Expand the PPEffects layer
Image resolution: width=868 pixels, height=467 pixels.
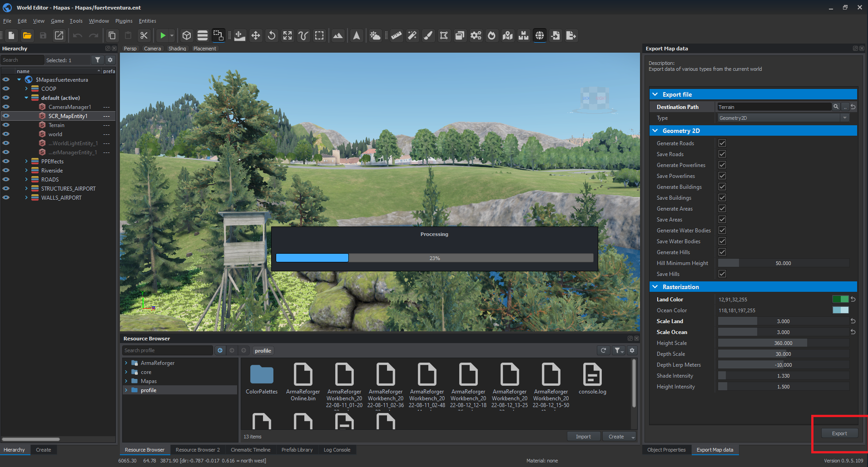[x=26, y=161]
